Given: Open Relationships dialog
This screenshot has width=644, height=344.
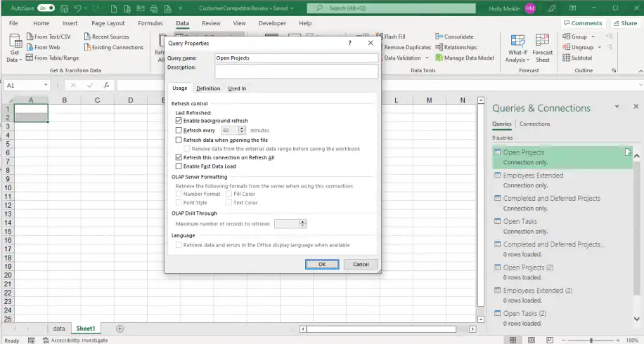Looking at the screenshot, I should [x=456, y=47].
